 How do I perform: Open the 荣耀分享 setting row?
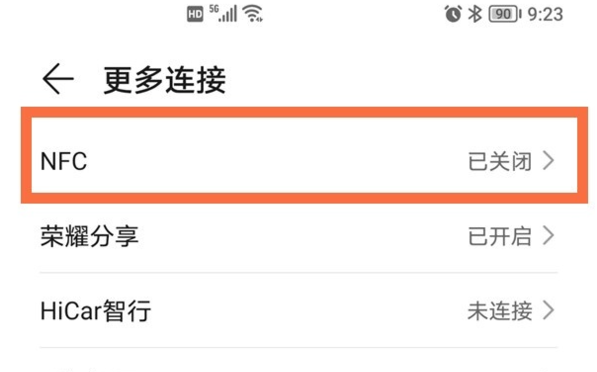(x=298, y=236)
